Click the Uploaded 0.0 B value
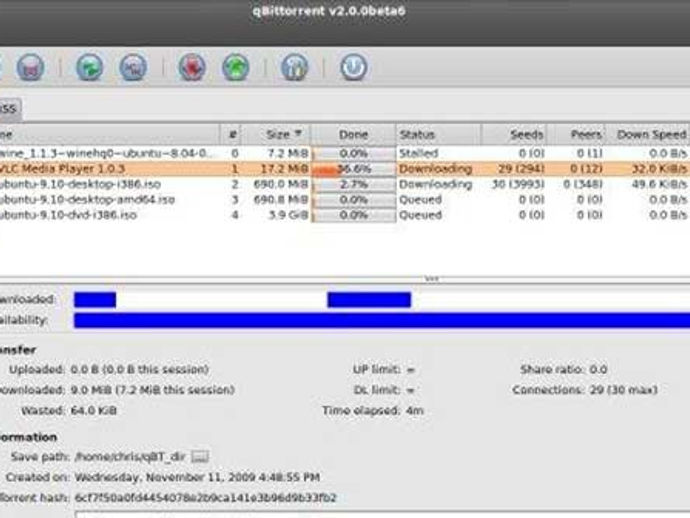 click(139, 369)
